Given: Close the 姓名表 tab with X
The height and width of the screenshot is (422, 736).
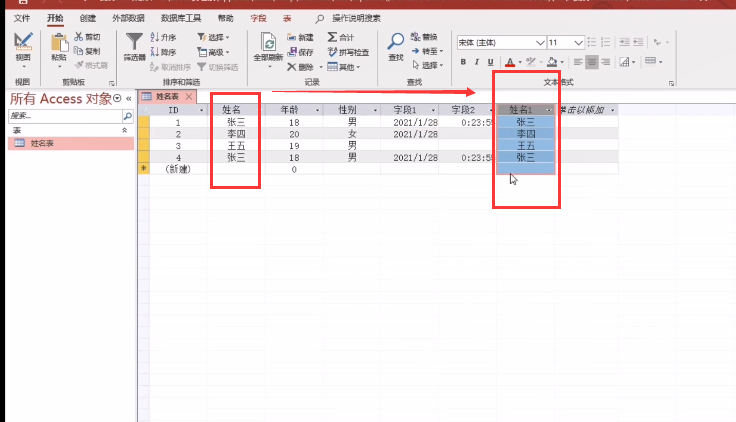Looking at the screenshot, I should (x=189, y=97).
